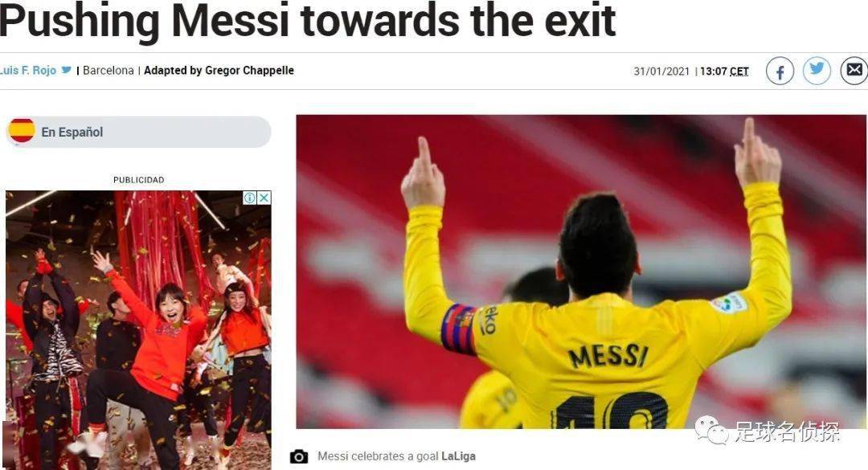Viewport: 868px width, 470px height.
Task: Open author Luis F. Rojo's profile
Action: [27, 71]
